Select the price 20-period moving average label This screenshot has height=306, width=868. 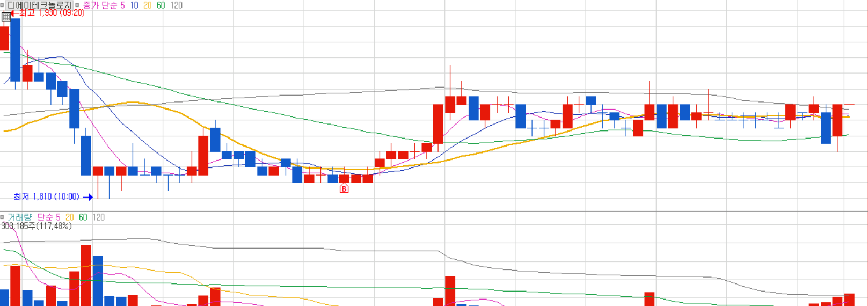click(x=147, y=5)
